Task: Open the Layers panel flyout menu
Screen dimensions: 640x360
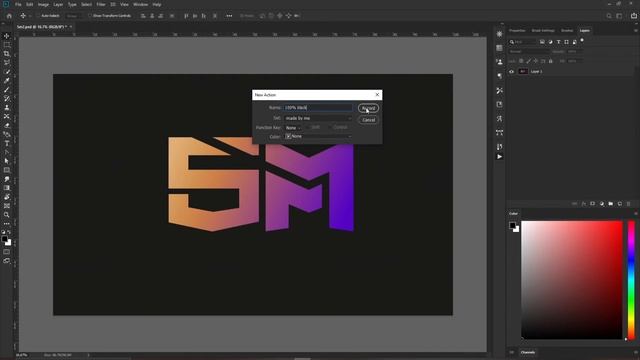Action: click(635, 31)
